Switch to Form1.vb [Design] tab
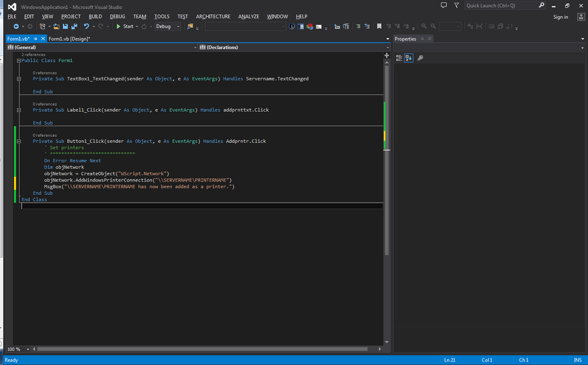The height and width of the screenshot is (365, 588). coord(69,39)
